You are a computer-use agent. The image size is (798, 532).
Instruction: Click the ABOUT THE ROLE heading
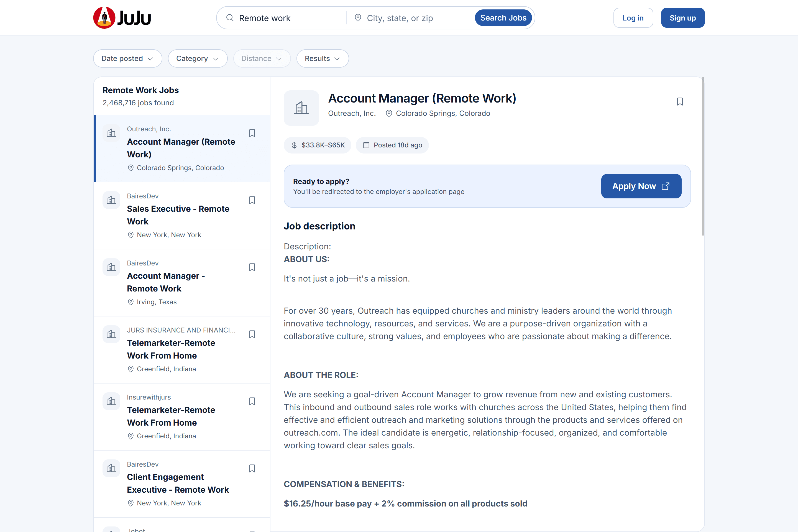[x=321, y=375]
